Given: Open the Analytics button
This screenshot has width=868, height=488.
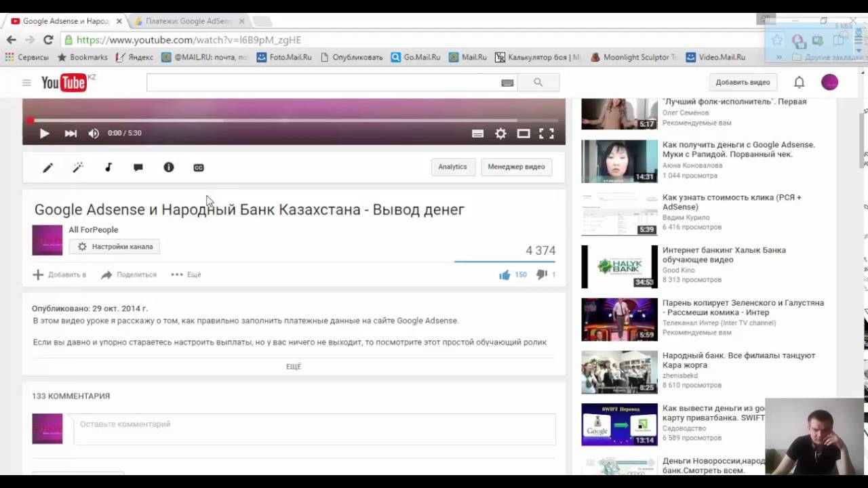Looking at the screenshot, I should [452, 167].
